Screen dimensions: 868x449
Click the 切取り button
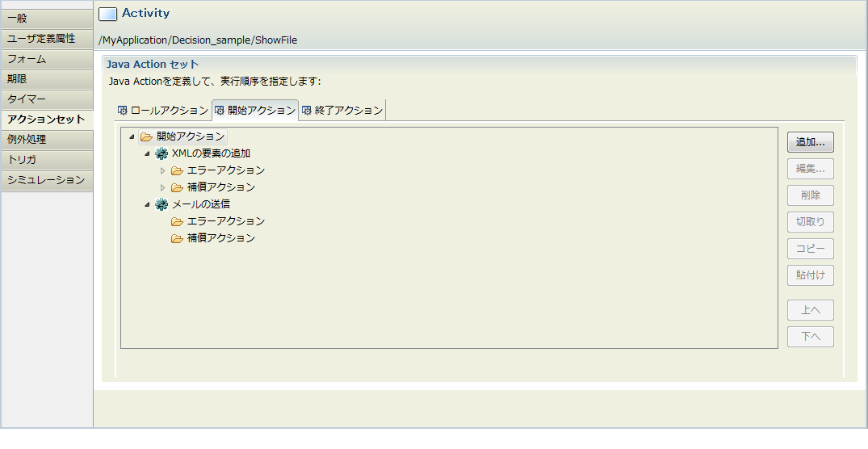pyautogui.click(x=811, y=222)
